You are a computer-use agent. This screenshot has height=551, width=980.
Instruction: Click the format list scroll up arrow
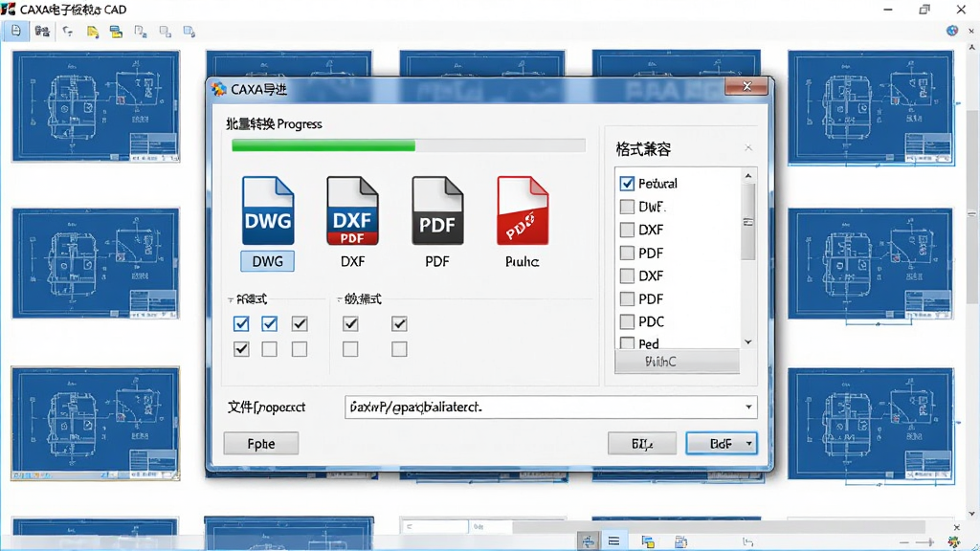click(748, 177)
